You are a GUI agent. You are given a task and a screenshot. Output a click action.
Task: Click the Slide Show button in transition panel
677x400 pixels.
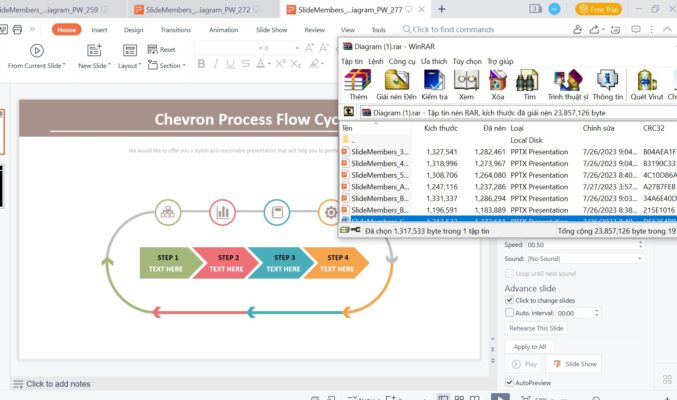(576, 364)
